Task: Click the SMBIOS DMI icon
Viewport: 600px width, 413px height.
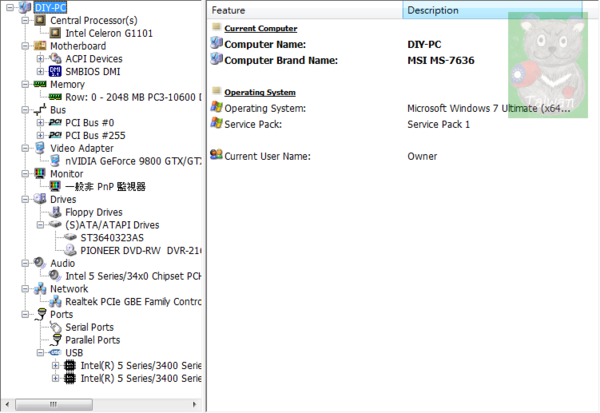Action: [55, 72]
